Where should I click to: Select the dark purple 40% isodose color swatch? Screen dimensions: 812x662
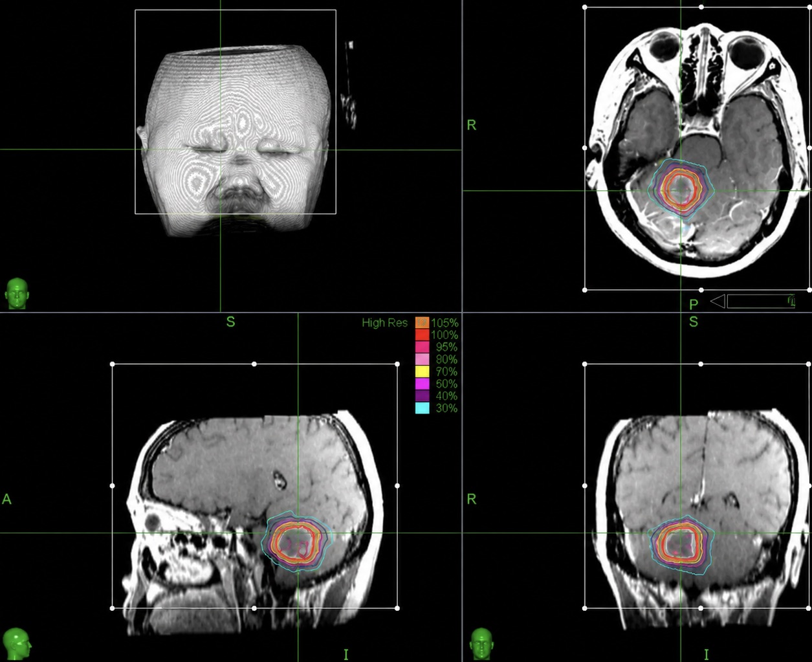click(422, 395)
